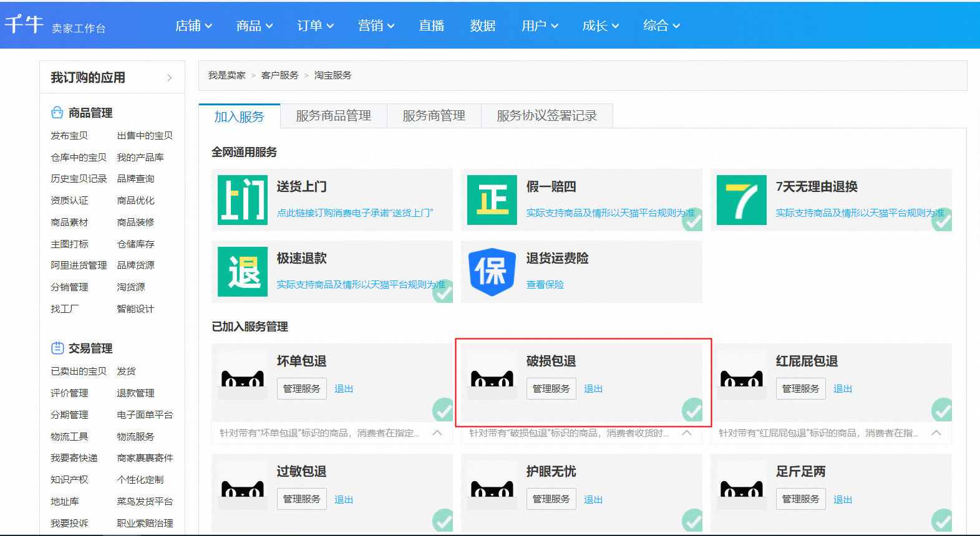Open 查看保险 link under 退货运费险
Viewport: 980px width, 536px height.
[x=545, y=284]
